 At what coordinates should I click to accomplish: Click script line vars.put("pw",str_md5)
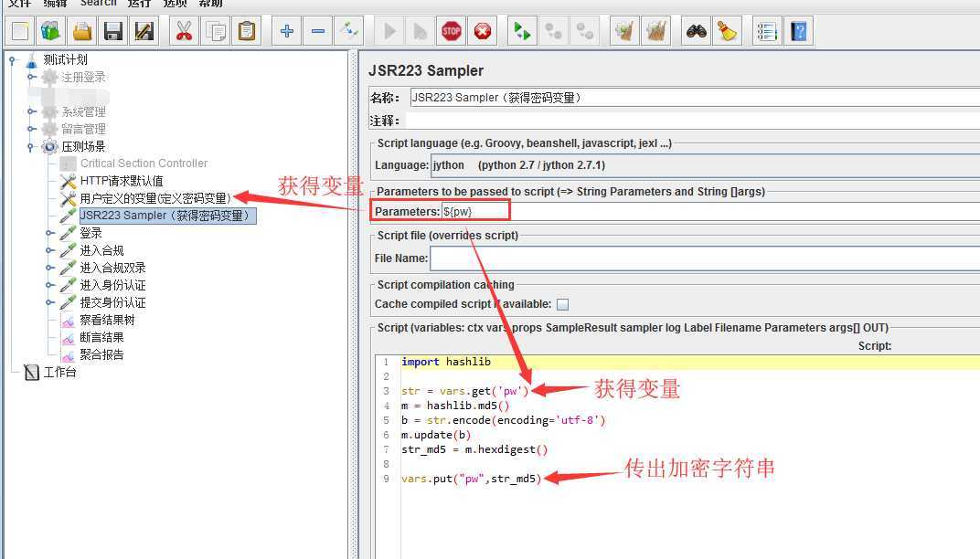click(x=471, y=479)
